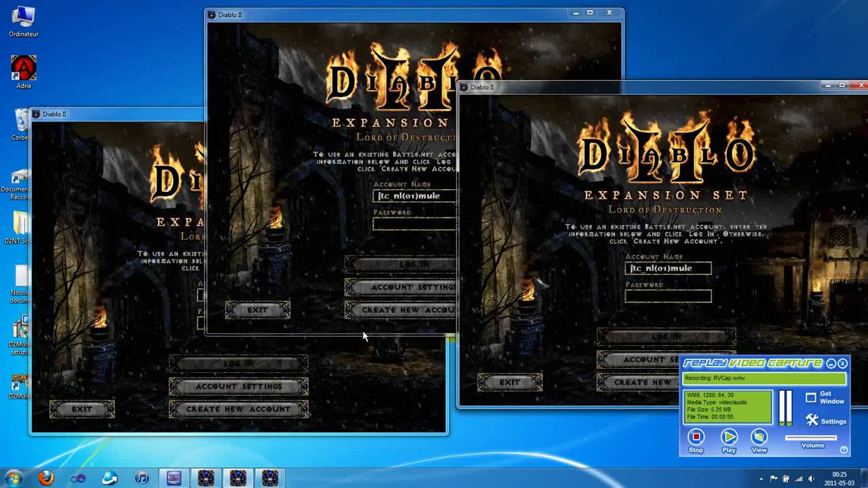
Task: Click Exit in the right Diablo II window
Action: pos(510,382)
